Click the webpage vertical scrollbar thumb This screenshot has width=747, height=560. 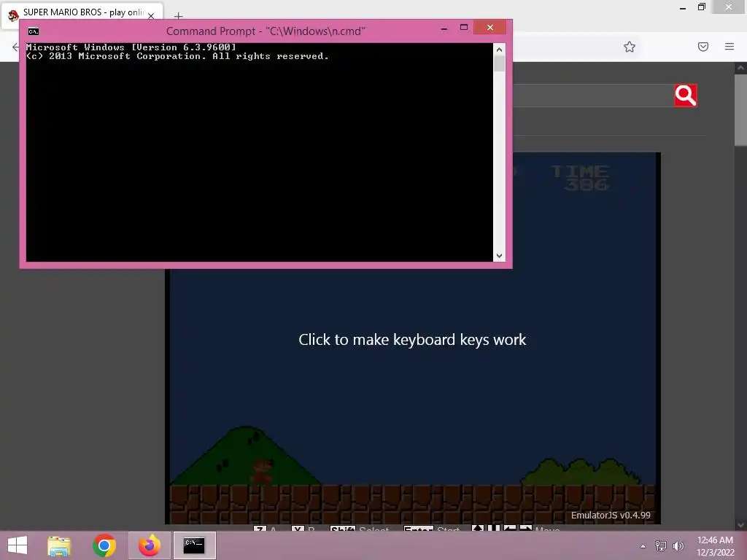740,109
